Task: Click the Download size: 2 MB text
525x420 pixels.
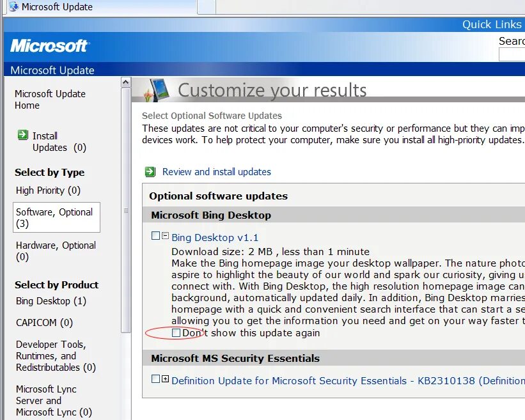Action: click(x=222, y=251)
